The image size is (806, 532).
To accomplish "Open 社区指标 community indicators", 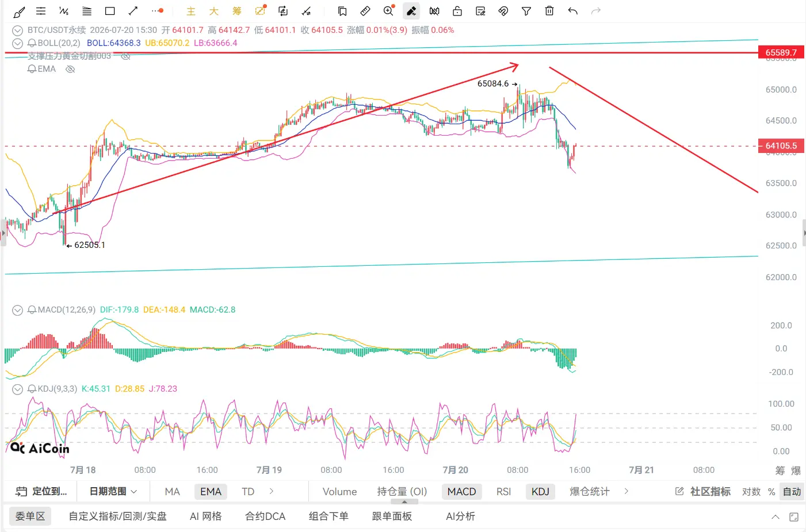I will pos(702,492).
